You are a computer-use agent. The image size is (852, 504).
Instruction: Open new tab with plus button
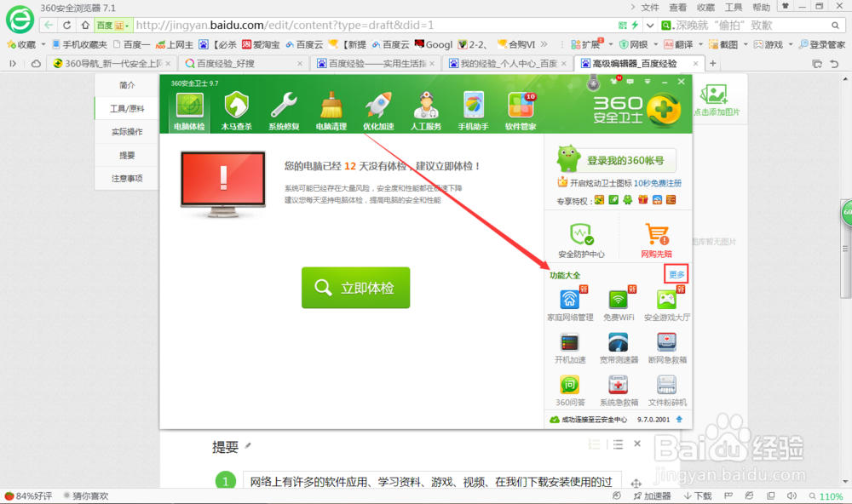coord(713,64)
